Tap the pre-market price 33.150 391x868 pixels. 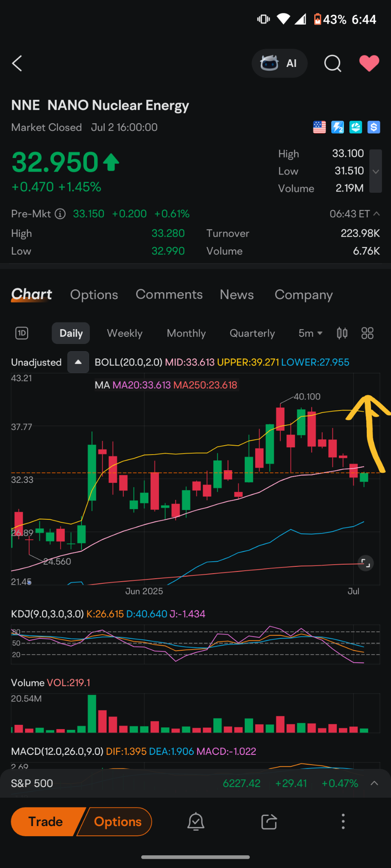89,214
